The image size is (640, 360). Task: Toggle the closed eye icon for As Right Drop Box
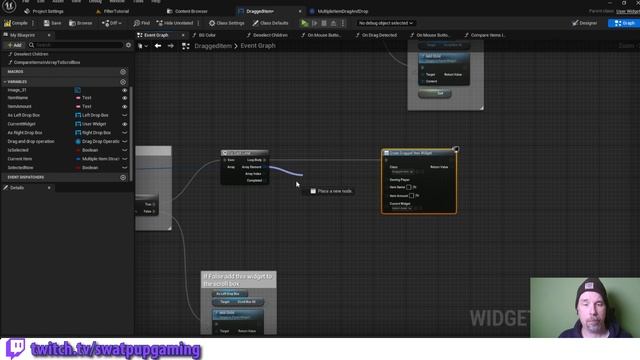(x=124, y=133)
